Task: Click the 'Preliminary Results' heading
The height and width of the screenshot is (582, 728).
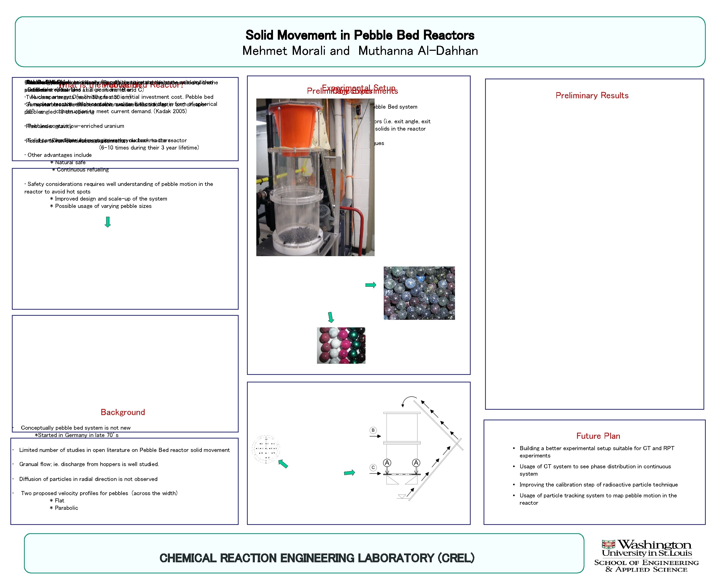Action: (x=592, y=95)
